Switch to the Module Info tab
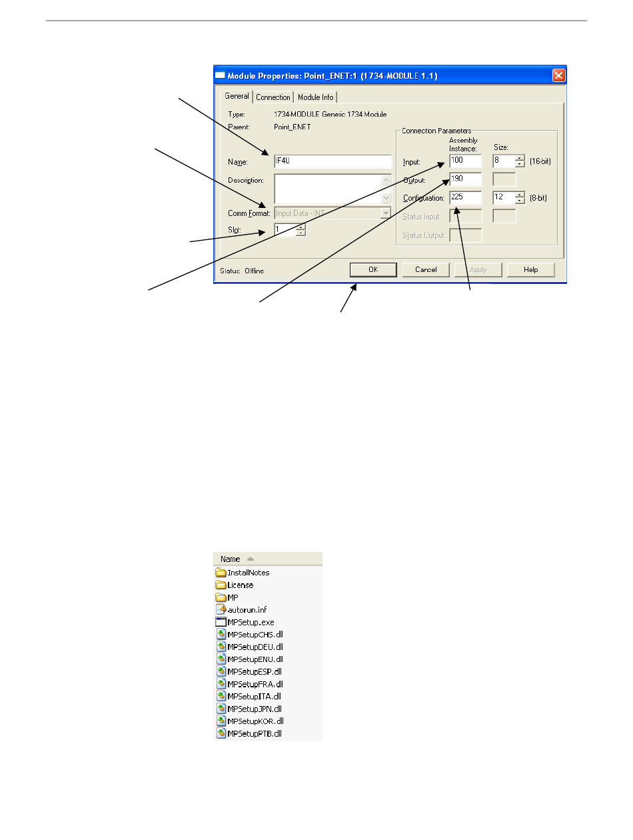 coord(316,97)
